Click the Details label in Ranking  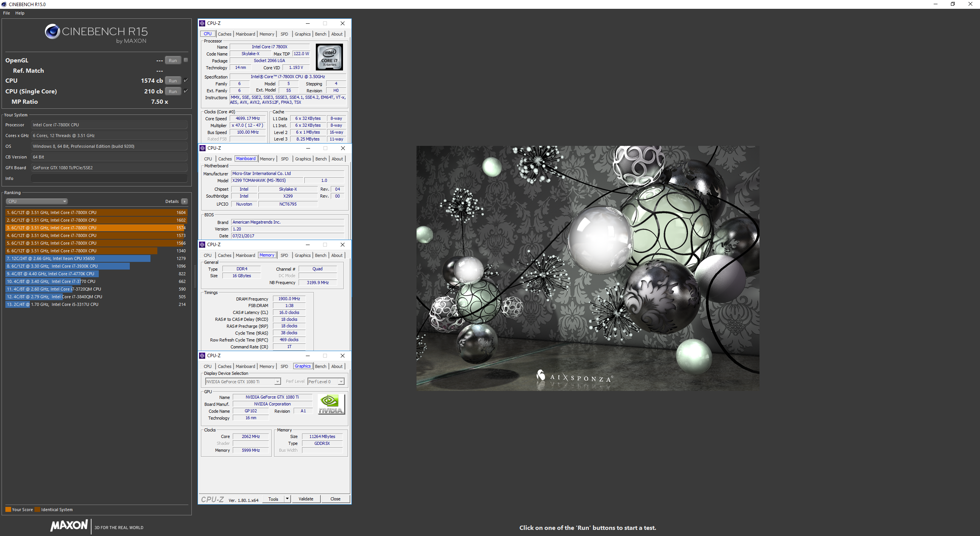172,201
